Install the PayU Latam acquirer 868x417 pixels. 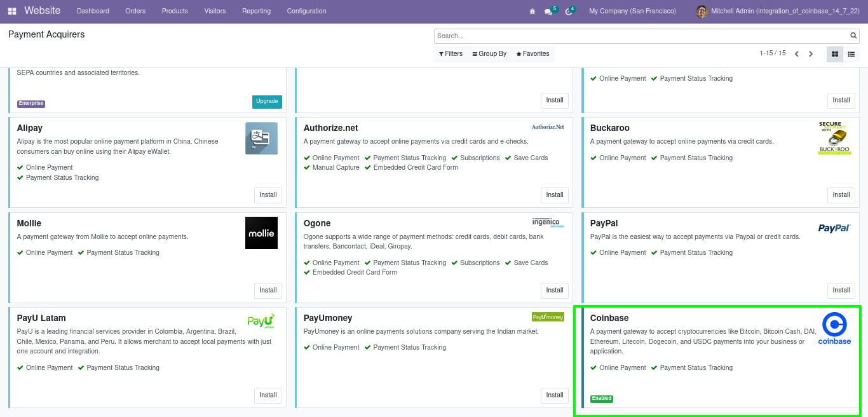coord(268,395)
